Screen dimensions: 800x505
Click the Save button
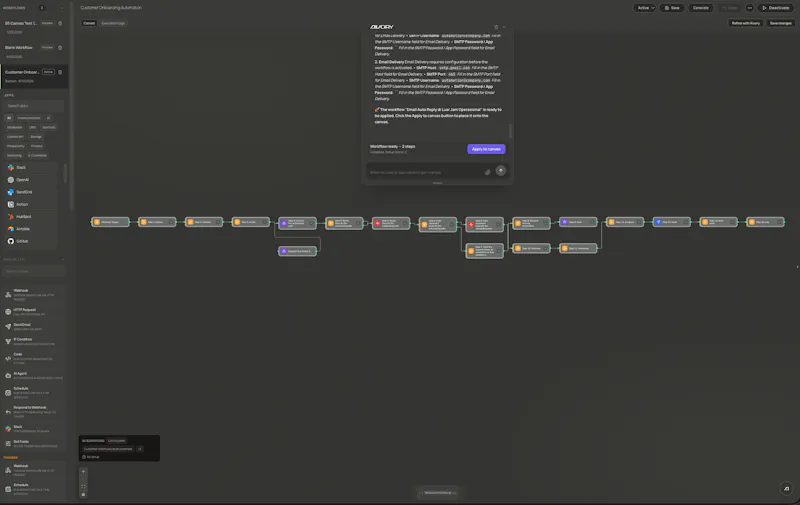click(672, 8)
